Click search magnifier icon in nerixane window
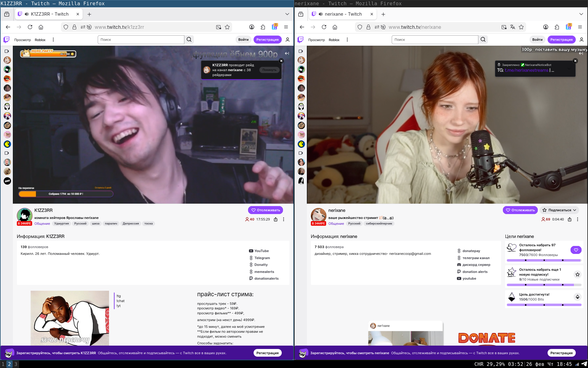588x368 pixels. coord(483,40)
